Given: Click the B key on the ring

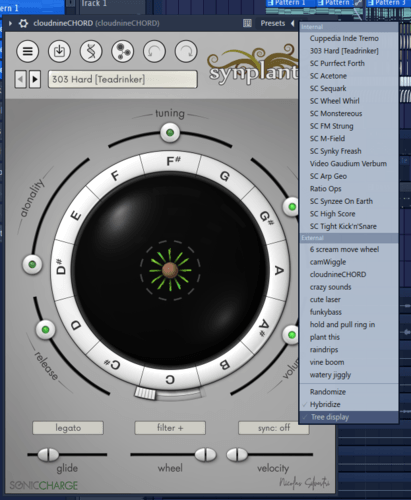Looking at the screenshot, I should pos(224,365).
